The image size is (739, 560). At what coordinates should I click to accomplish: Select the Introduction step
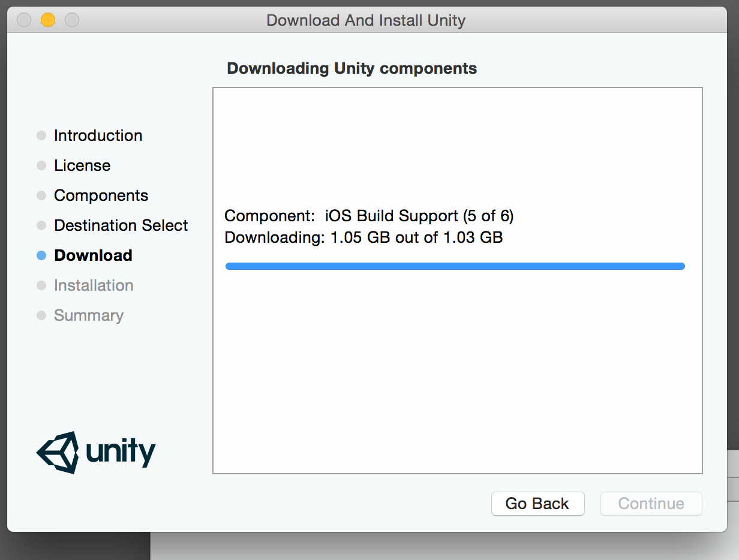(x=98, y=136)
